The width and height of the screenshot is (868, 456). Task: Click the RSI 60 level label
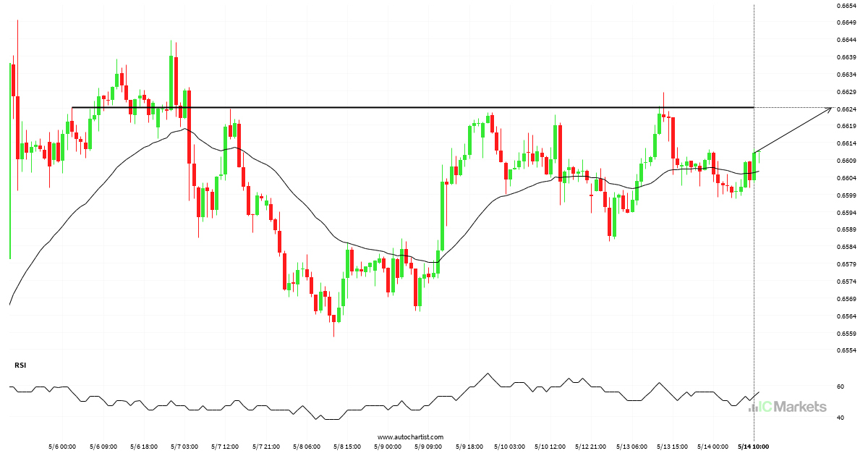(841, 387)
